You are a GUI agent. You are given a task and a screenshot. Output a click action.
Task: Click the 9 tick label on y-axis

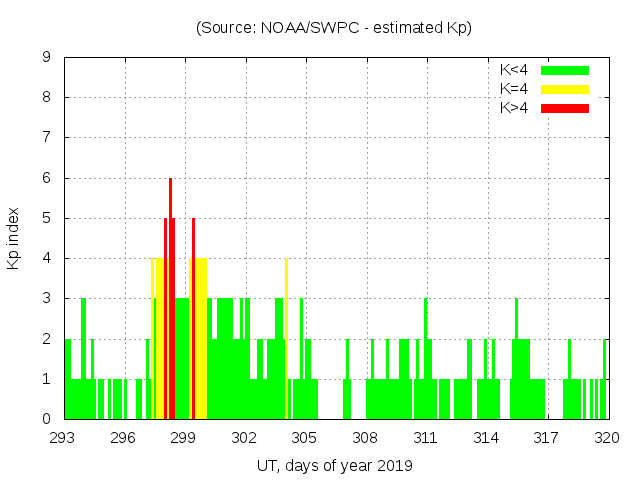point(47,58)
